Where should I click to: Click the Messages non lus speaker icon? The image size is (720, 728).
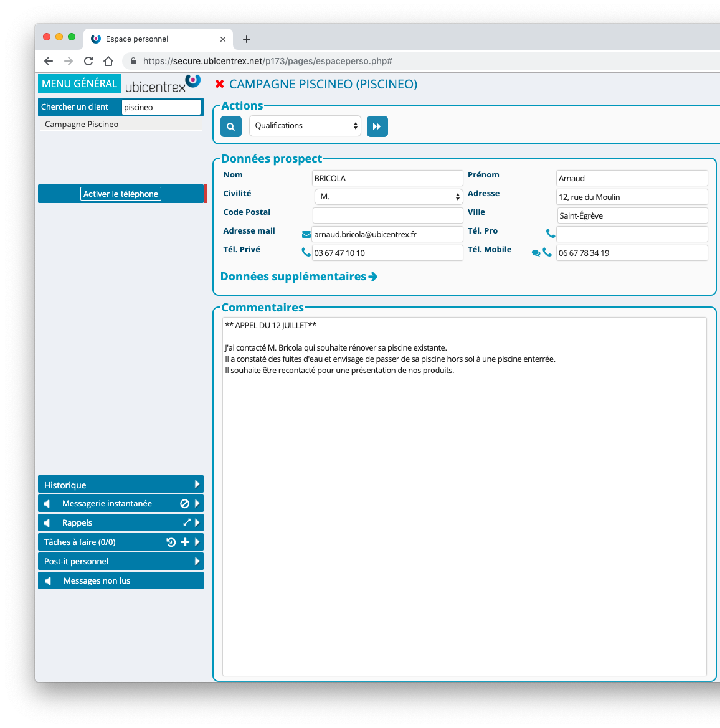48,581
